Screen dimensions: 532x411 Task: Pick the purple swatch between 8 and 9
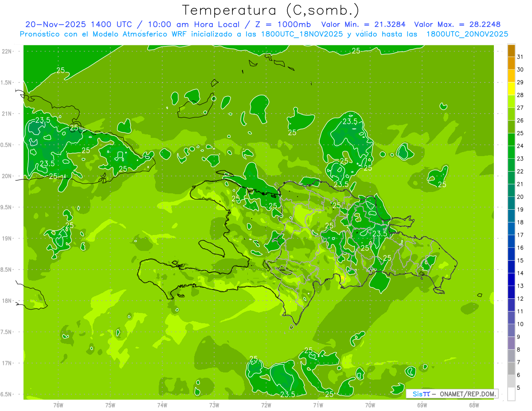coord(511,343)
